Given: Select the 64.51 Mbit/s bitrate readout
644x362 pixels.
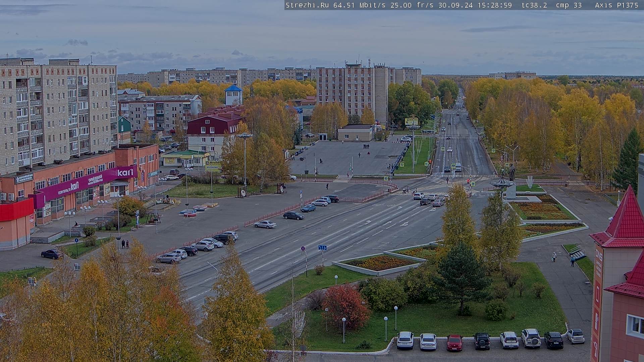Looking at the screenshot, I should (x=360, y=5).
